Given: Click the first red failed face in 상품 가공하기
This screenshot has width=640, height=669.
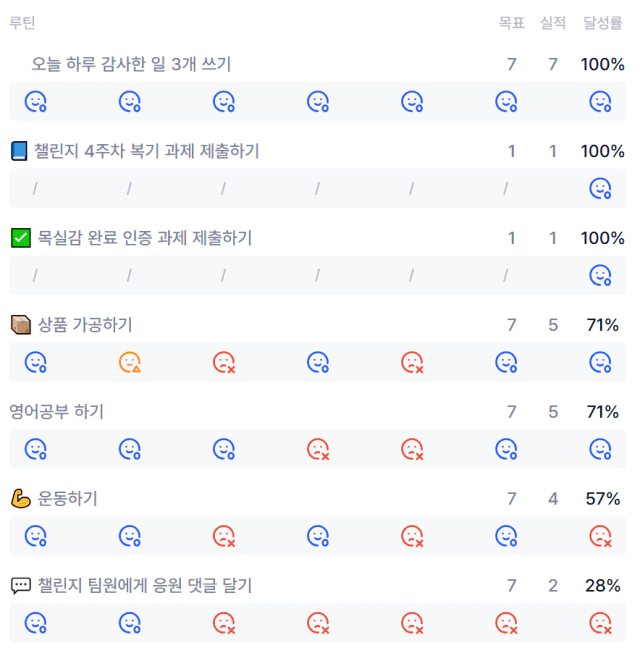Looking at the screenshot, I should 224,362.
